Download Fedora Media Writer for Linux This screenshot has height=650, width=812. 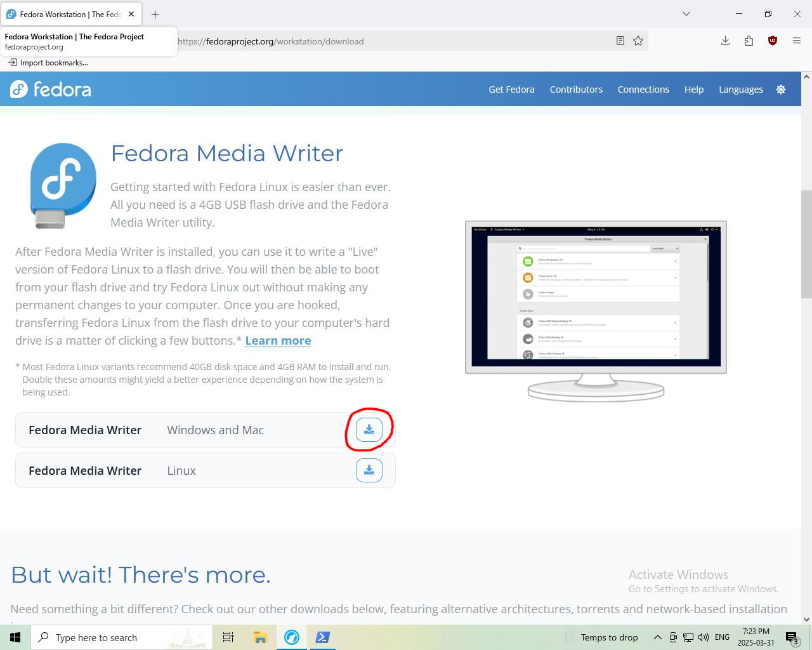[369, 470]
